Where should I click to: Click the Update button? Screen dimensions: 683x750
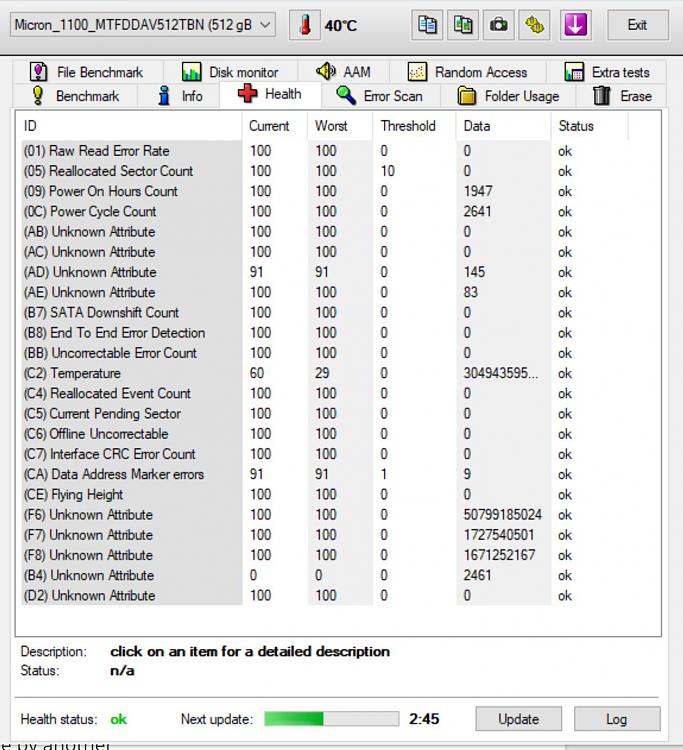(x=518, y=719)
